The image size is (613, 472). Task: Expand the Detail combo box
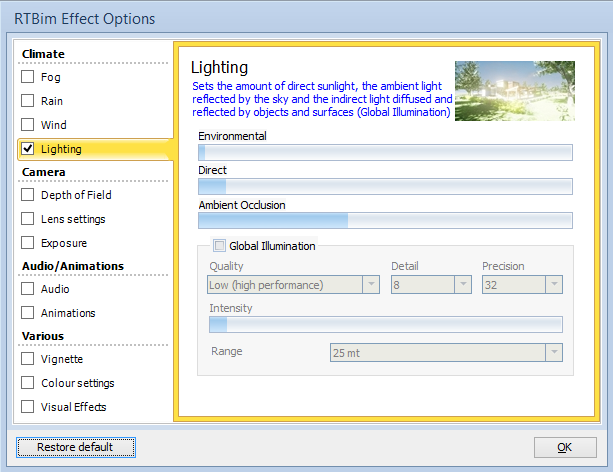(431, 285)
